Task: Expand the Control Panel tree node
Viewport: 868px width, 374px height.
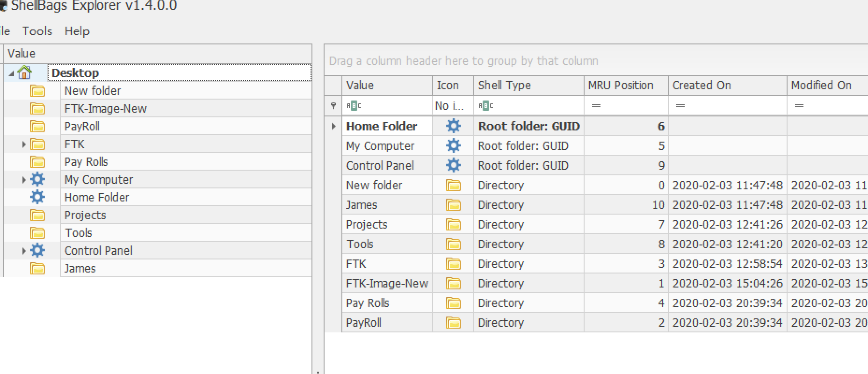Action: pos(24,251)
